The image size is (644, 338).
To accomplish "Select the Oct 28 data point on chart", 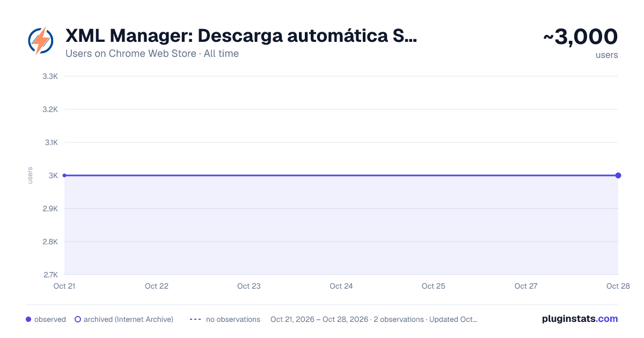I will (618, 175).
